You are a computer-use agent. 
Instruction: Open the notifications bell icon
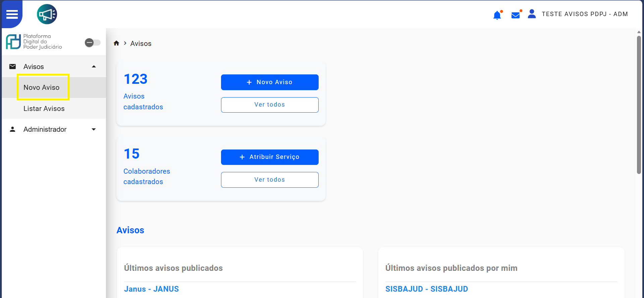(x=497, y=15)
